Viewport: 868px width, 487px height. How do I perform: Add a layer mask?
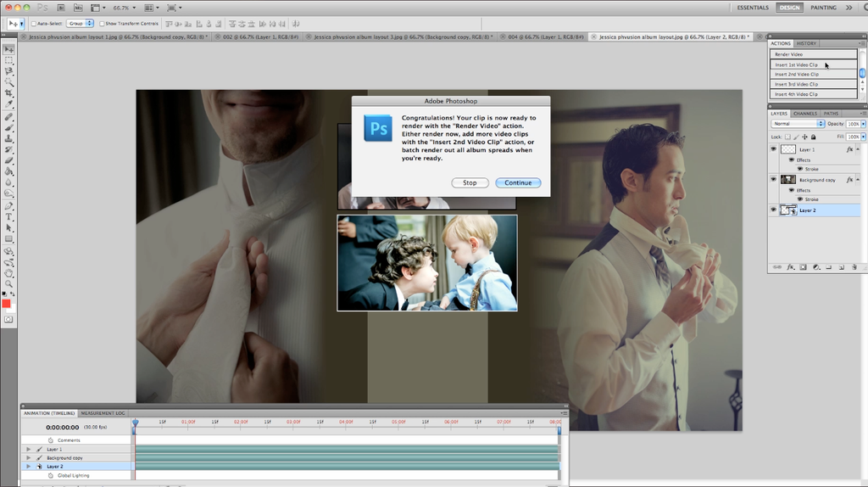point(804,267)
